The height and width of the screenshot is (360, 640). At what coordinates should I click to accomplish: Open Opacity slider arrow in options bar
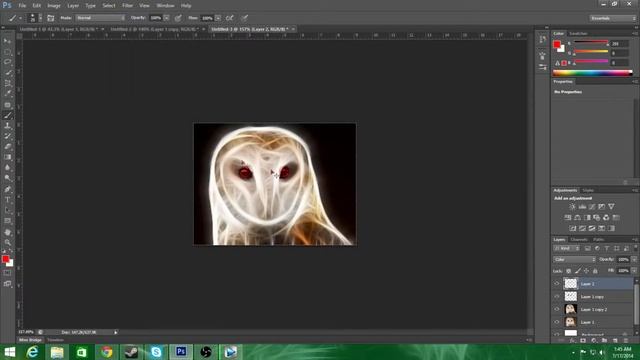click(167, 18)
